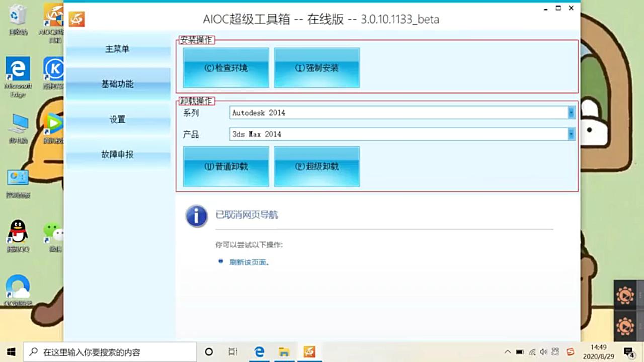Open the 设置 sidebar item
Viewport: 644px width, 362px height.
point(118,120)
